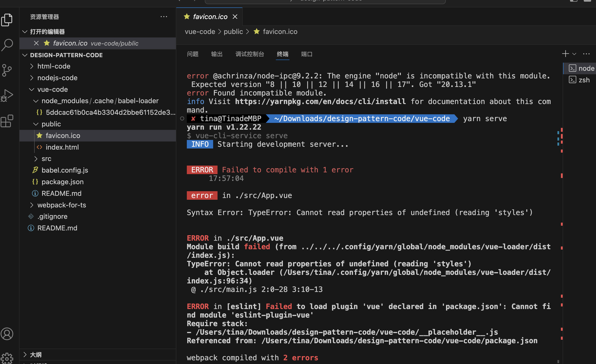Open the Explorer view in activity bar
Screen dimensions: 596x364
7,20
